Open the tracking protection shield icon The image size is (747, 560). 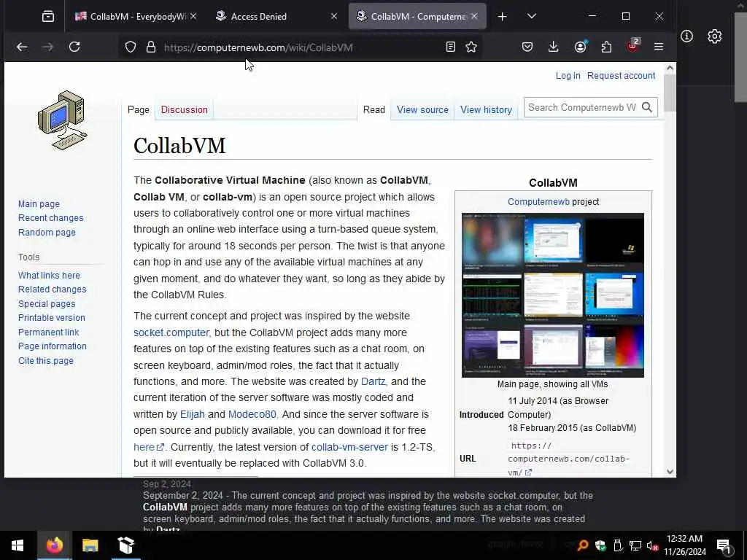(131, 47)
